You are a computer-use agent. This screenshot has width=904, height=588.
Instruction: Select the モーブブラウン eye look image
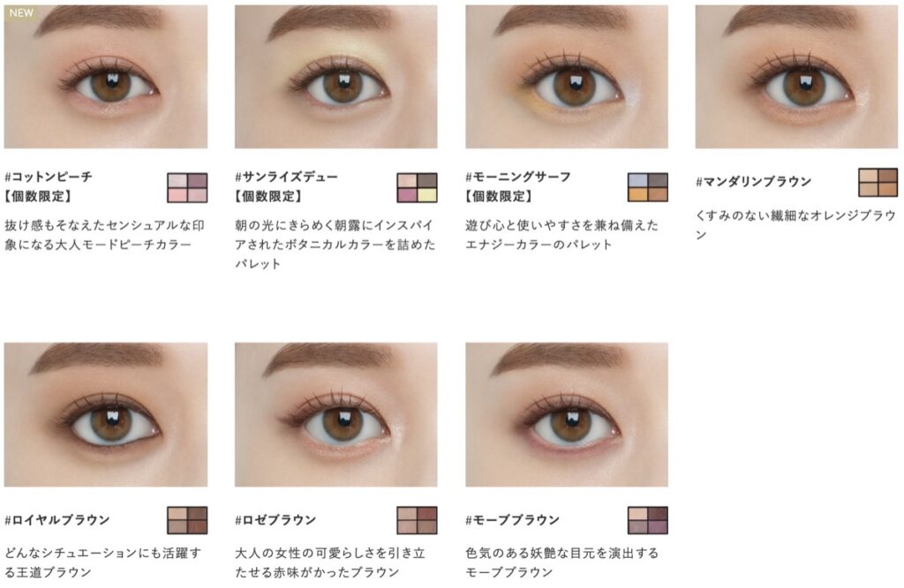(567, 414)
